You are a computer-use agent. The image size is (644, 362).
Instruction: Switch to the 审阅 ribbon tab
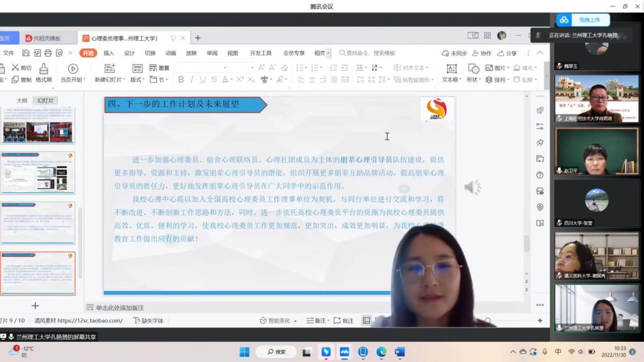coord(212,53)
